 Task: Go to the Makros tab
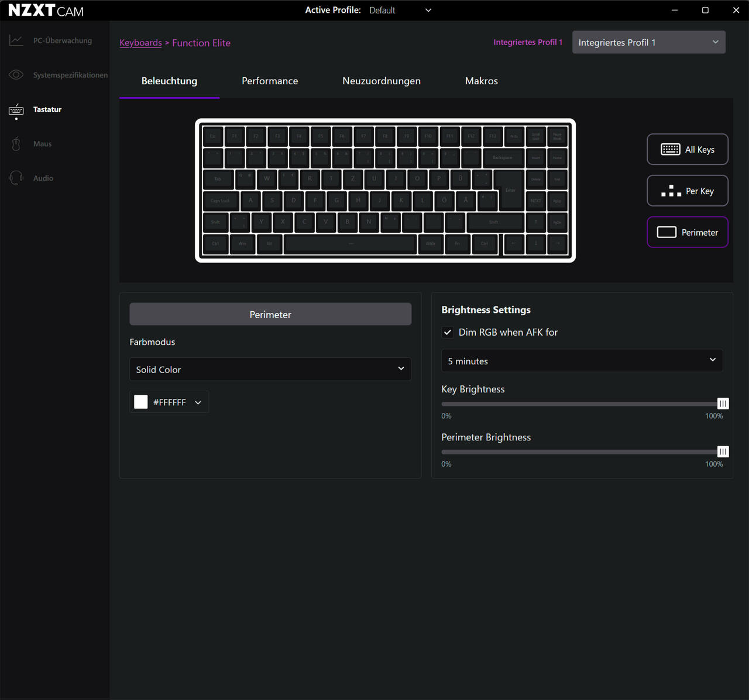(x=481, y=81)
